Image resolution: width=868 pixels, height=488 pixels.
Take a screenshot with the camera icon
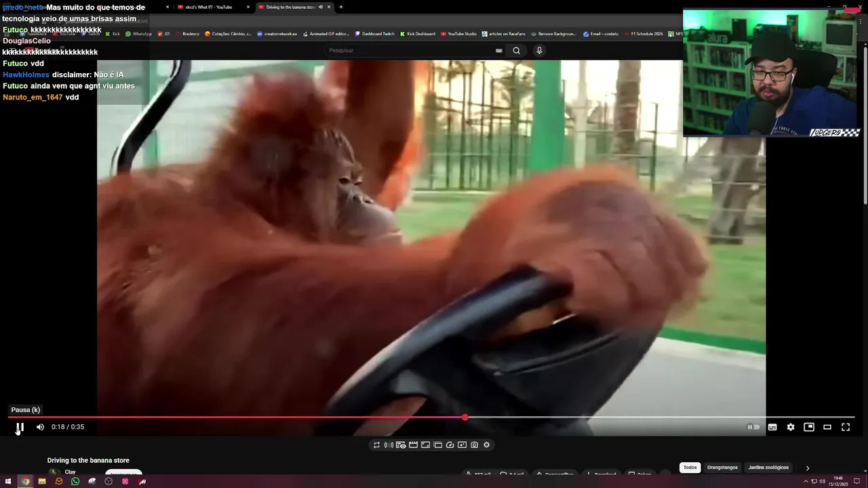(474, 445)
